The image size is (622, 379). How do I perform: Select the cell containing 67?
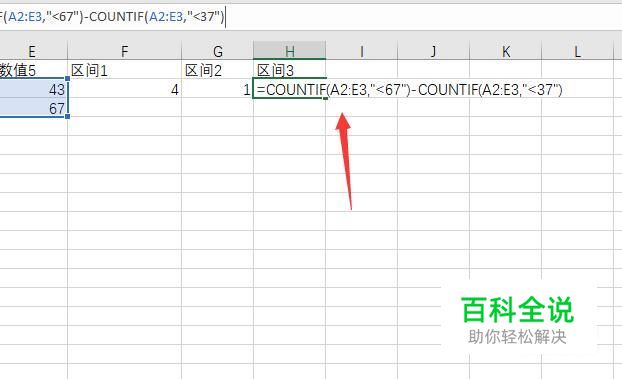pyautogui.click(x=33, y=108)
